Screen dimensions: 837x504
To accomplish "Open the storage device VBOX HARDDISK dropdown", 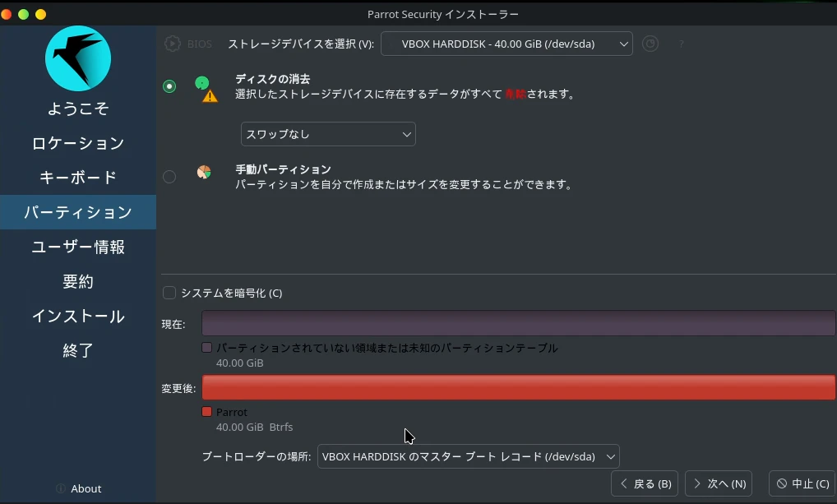I will point(506,44).
